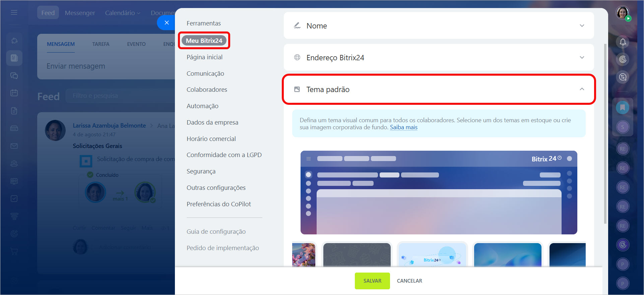Open Larissa Azambuja Belmonte's profile link
Image resolution: width=644 pixels, height=295 pixels.
(x=109, y=126)
